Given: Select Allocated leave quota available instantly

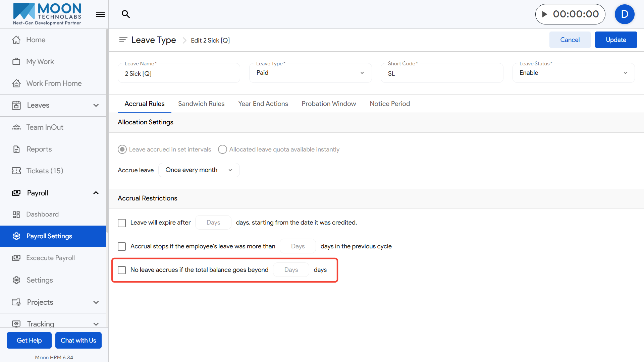Looking at the screenshot, I should [222, 149].
